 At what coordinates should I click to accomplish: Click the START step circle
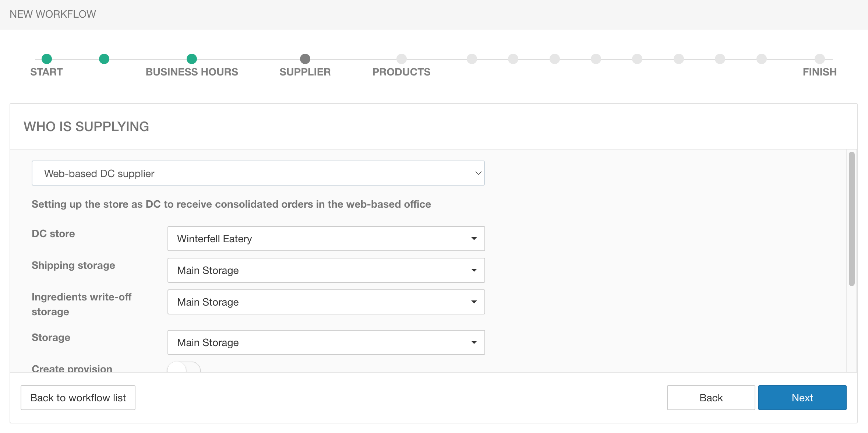click(x=47, y=59)
